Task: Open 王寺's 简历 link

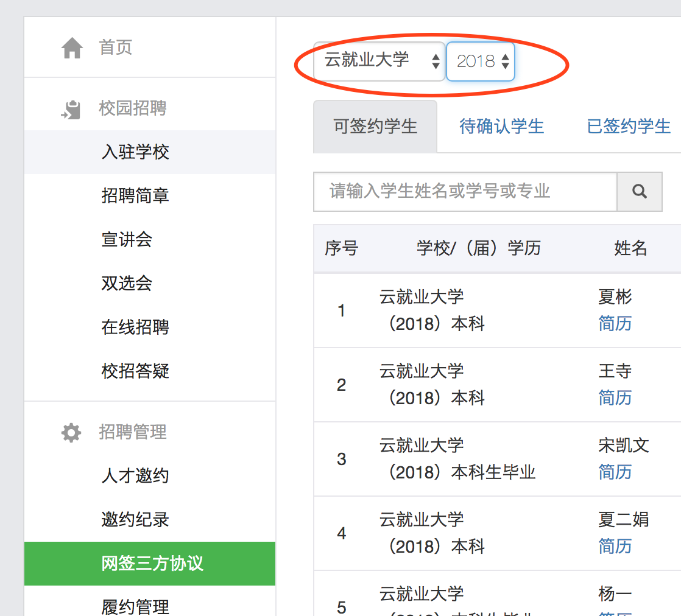Action: point(615,398)
